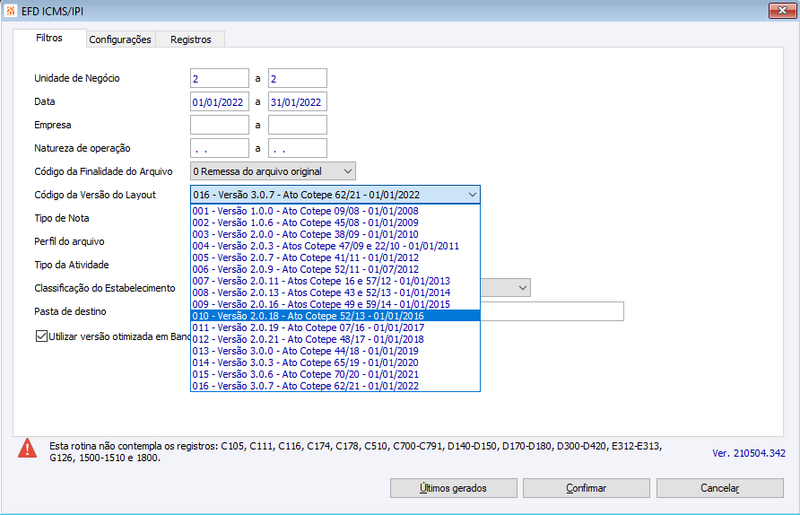The image size is (800, 515).
Task: Select layout '003 - Versão 2.0.0'
Action: pyautogui.click(x=335, y=234)
